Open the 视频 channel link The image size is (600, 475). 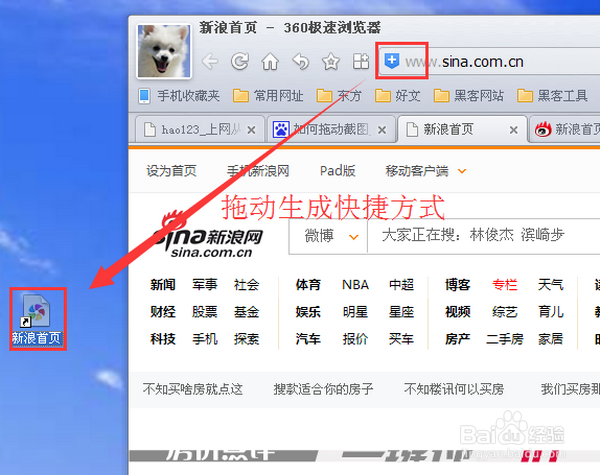(x=457, y=312)
